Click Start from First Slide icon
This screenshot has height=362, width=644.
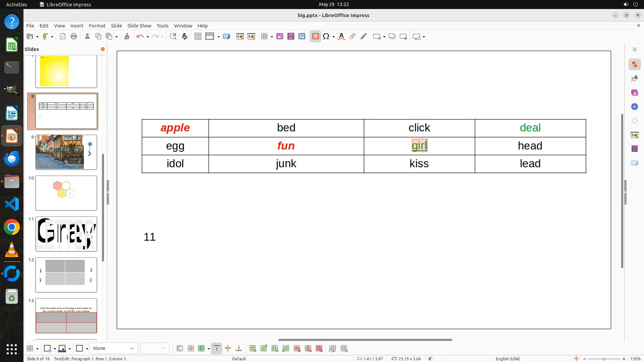click(x=240, y=37)
